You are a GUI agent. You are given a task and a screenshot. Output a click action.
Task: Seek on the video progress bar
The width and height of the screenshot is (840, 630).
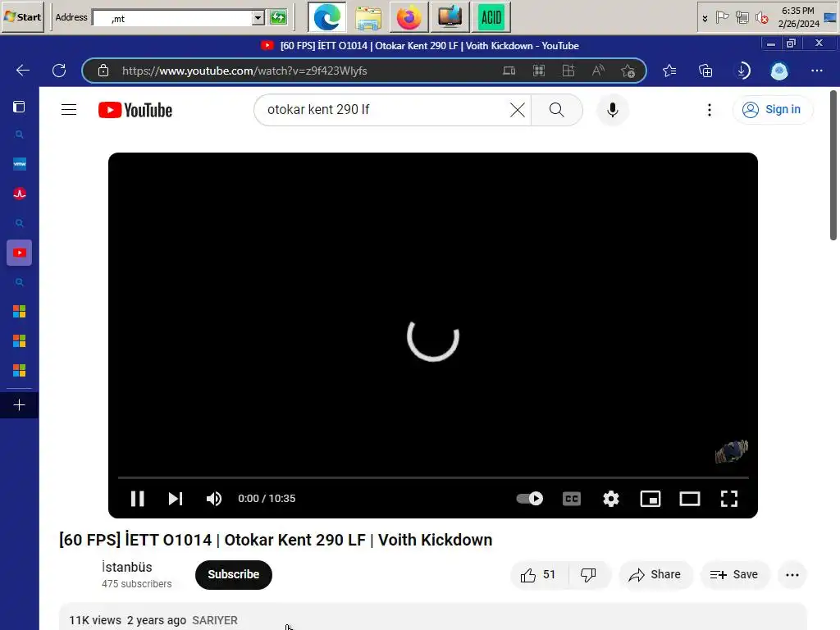(x=433, y=477)
